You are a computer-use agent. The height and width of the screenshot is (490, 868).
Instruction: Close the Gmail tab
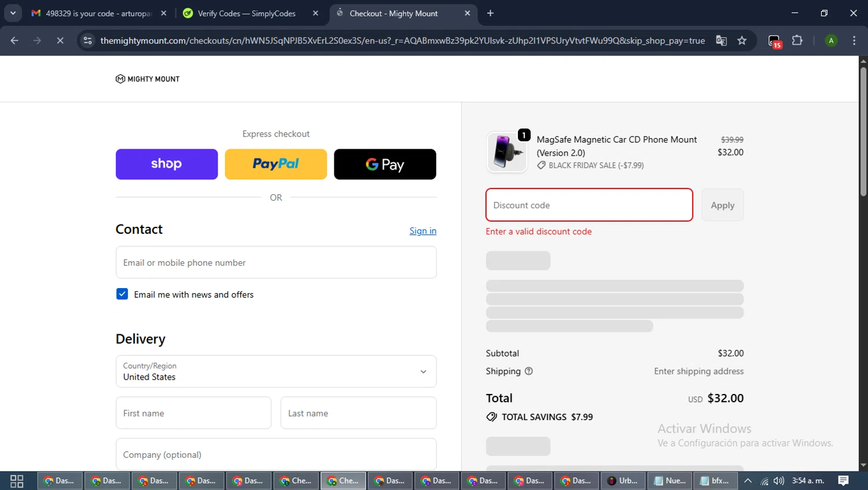tap(164, 13)
